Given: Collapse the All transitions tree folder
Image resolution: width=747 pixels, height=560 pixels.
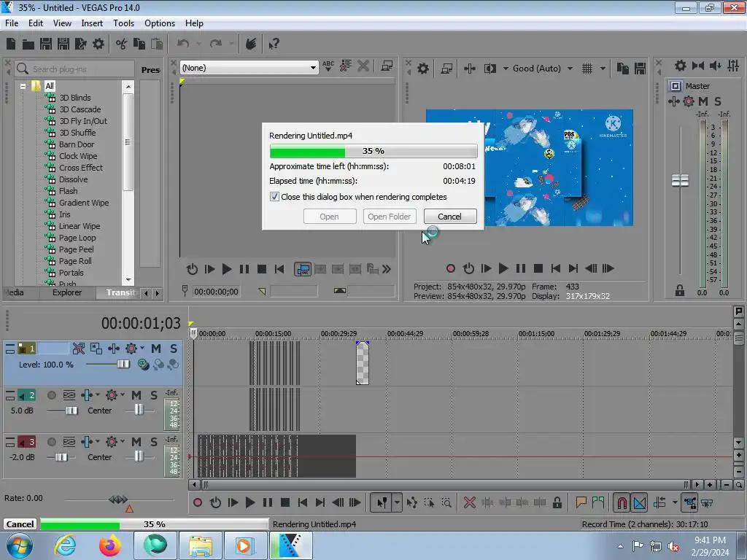Looking at the screenshot, I should [x=23, y=86].
